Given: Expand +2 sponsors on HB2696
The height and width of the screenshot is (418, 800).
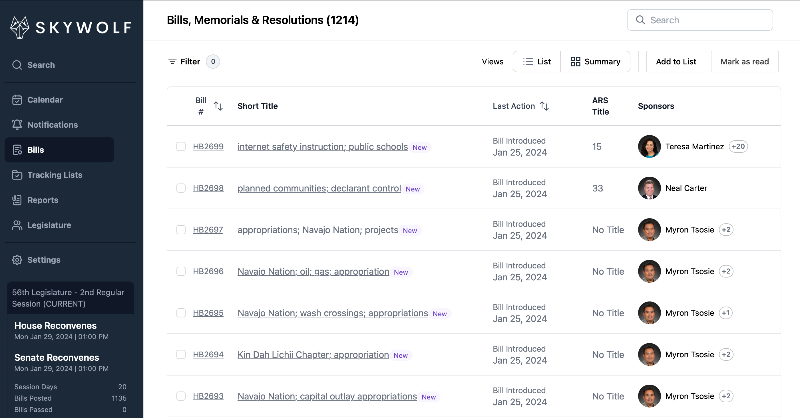Looking at the screenshot, I should click(x=726, y=272).
